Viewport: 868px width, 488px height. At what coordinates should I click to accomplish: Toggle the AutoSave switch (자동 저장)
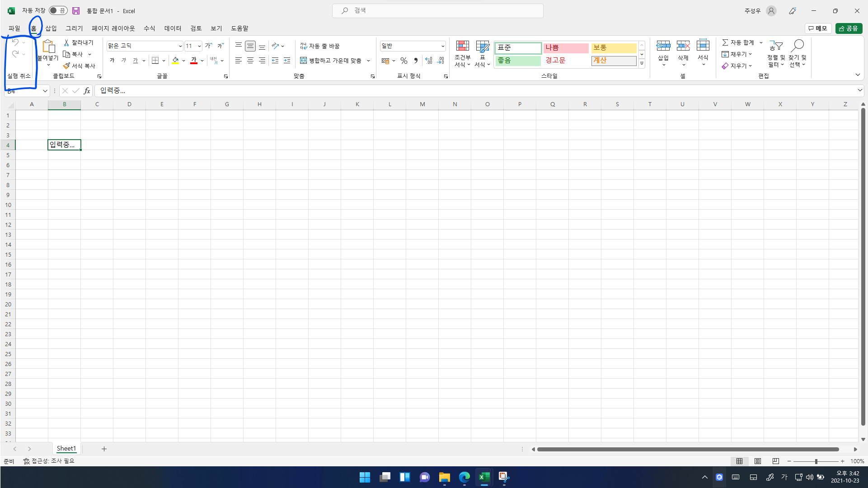pyautogui.click(x=58, y=10)
